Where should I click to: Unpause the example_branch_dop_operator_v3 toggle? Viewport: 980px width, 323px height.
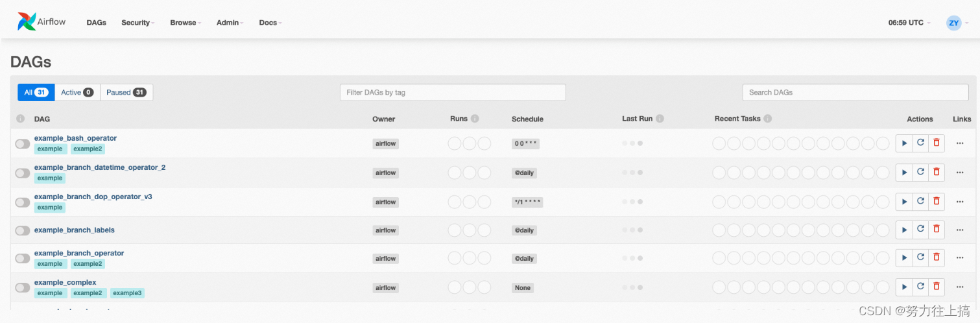tap(23, 202)
